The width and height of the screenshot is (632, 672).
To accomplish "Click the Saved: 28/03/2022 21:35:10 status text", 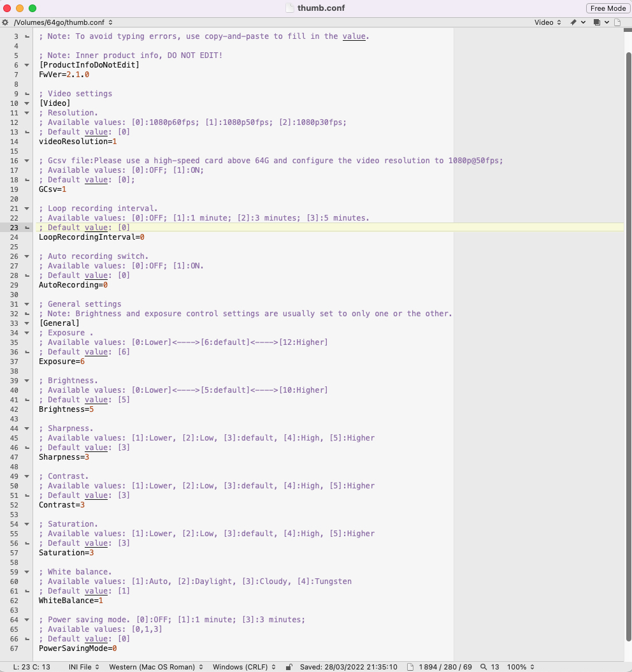I will point(348,667).
